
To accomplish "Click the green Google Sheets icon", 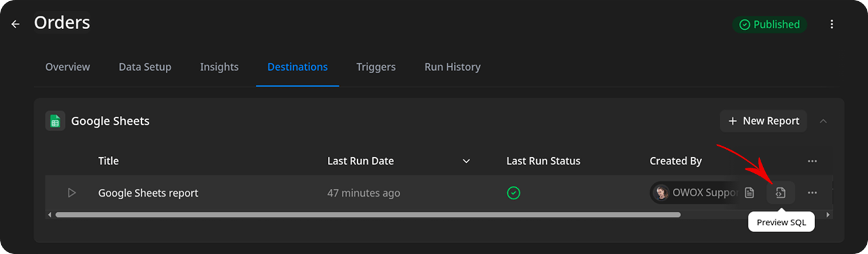I will tap(55, 121).
